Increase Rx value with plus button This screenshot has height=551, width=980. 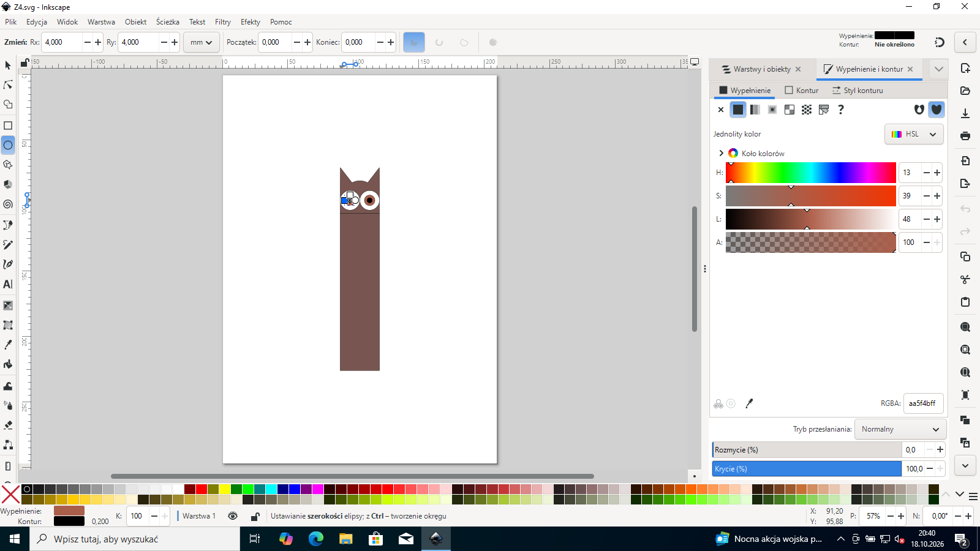click(x=98, y=42)
